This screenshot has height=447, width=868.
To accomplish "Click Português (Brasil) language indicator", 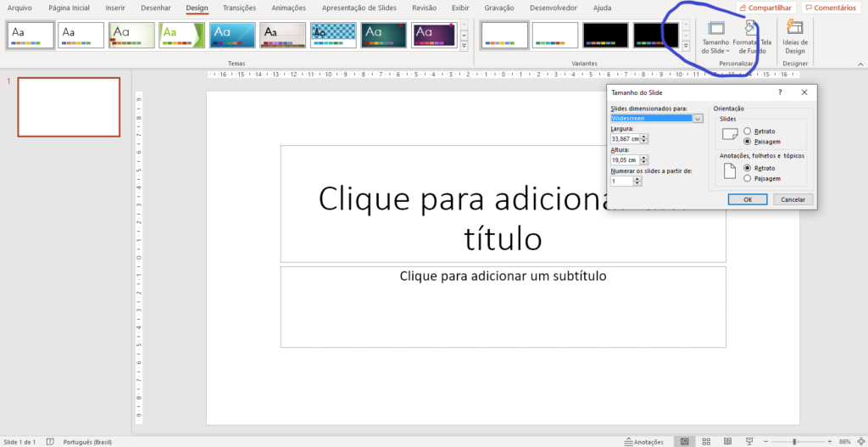I will point(87,442).
